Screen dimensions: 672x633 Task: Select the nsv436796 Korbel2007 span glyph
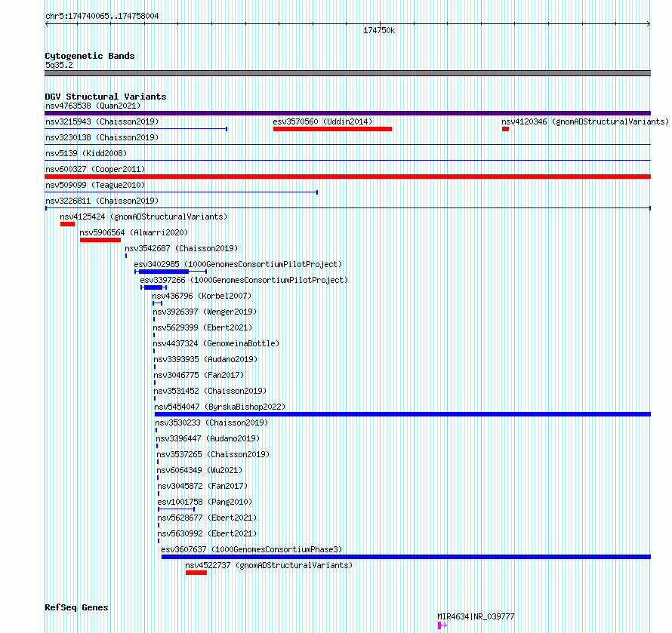click(157, 303)
